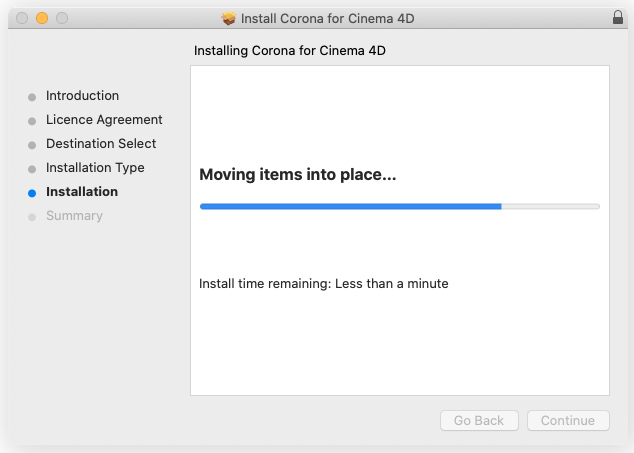Select the greyed Summary step label

tap(74, 216)
